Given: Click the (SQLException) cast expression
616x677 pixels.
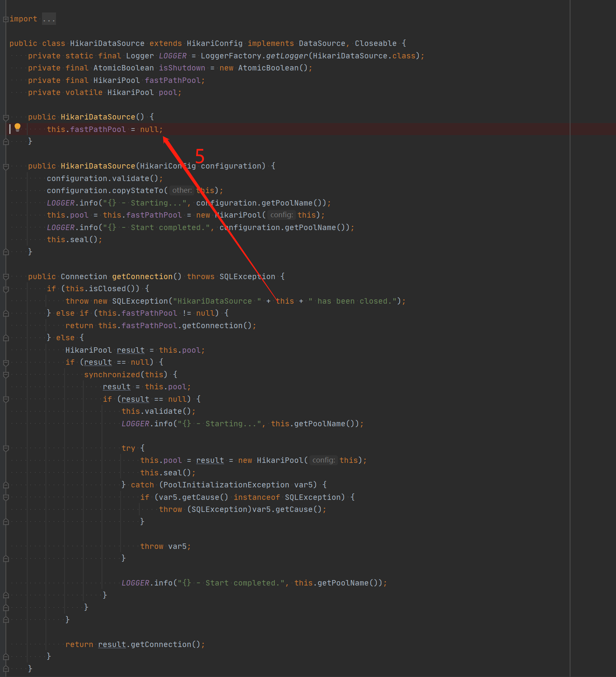Looking at the screenshot, I should pyautogui.click(x=219, y=509).
